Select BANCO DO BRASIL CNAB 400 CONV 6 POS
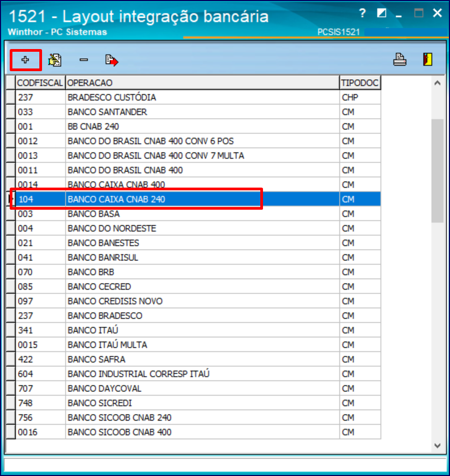Image resolution: width=450 pixels, height=476 pixels. (x=198, y=141)
